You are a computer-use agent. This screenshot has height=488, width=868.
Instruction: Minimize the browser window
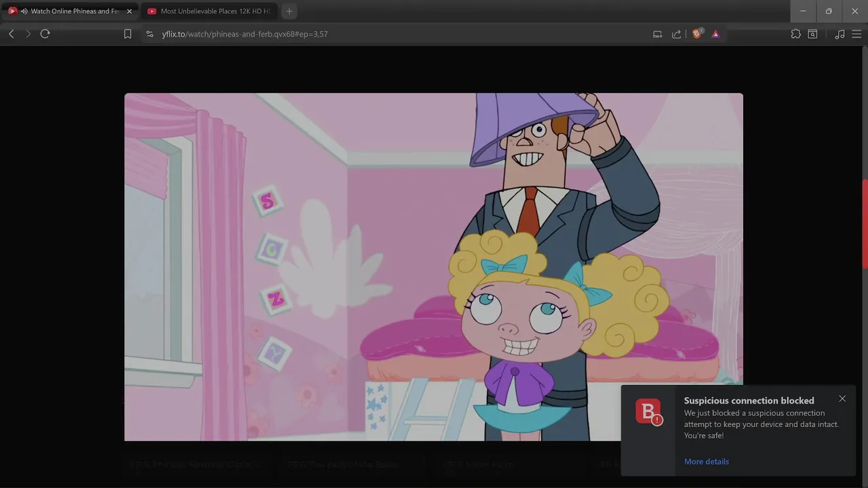(x=803, y=11)
